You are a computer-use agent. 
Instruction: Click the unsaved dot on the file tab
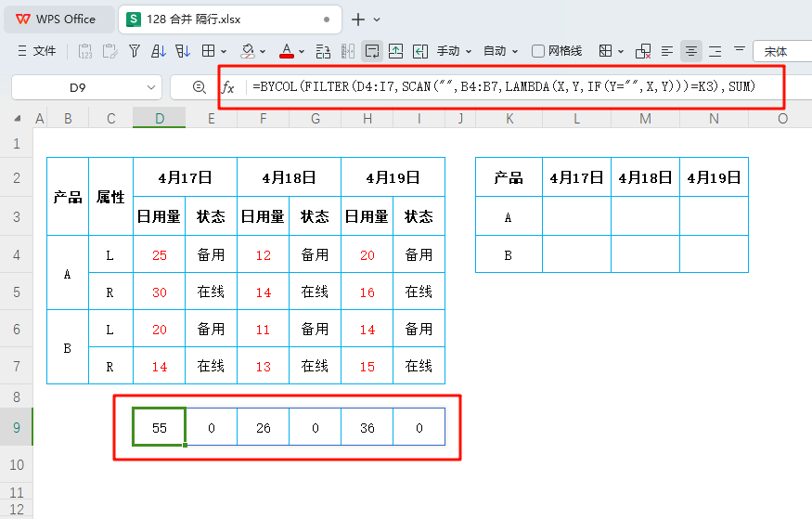pos(327,19)
